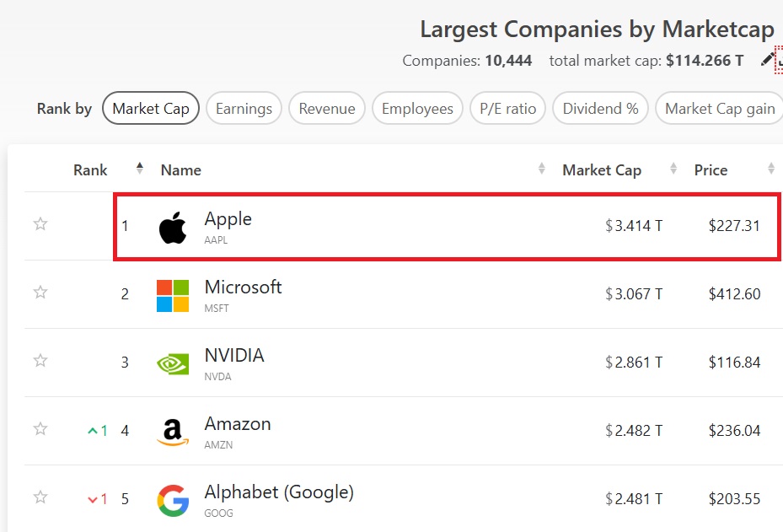Star NVIDIA as a favorite
783x532 pixels.
40,361
